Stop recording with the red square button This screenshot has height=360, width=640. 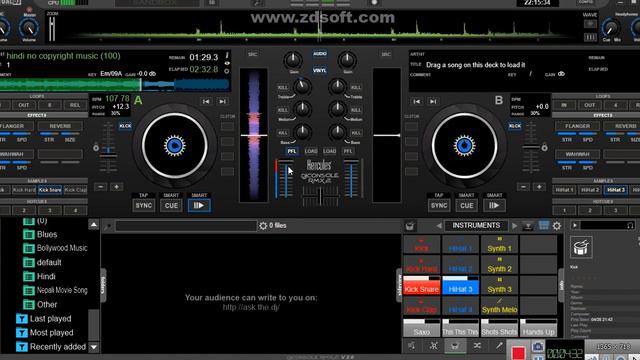point(518,353)
